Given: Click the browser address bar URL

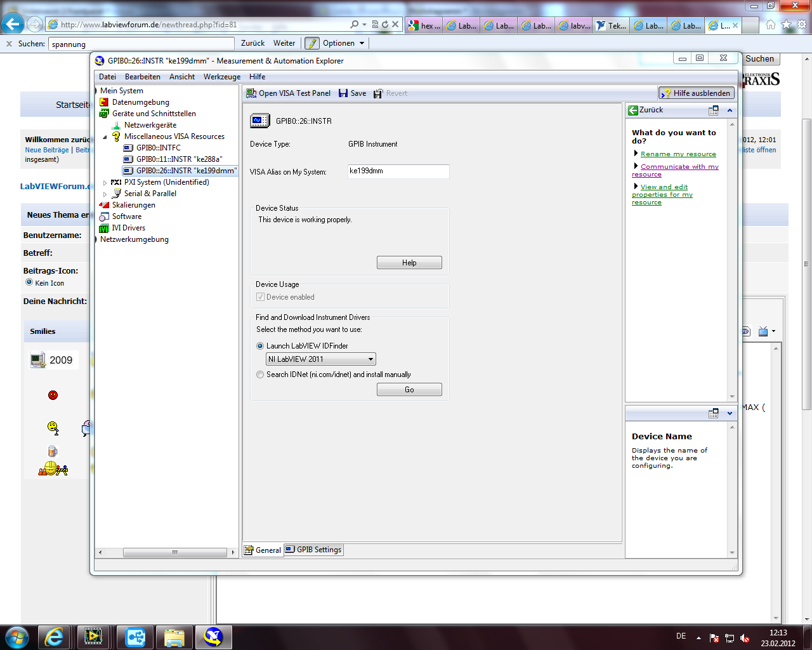Looking at the screenshot, I should (x=148, y=25).
